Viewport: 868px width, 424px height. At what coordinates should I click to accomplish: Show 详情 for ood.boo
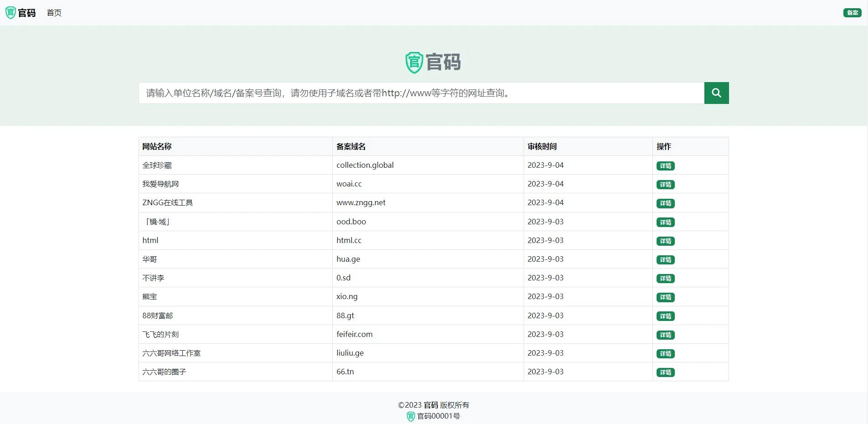tap(665, 222)
